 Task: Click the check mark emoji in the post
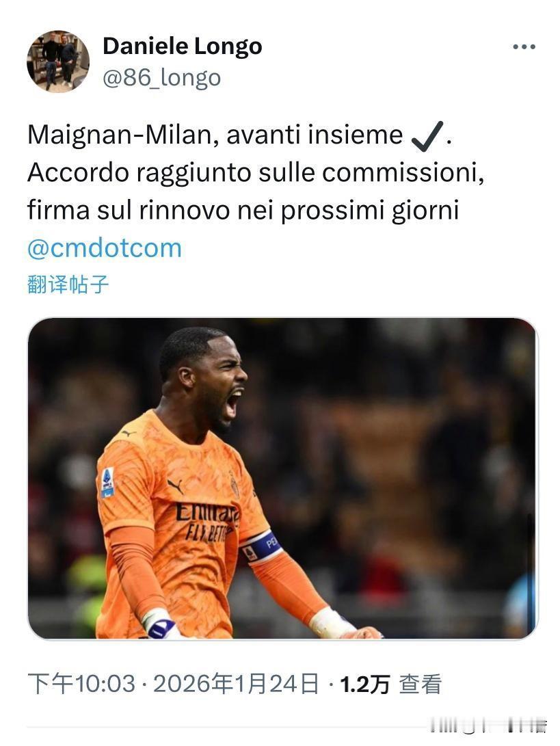[427, 135]
